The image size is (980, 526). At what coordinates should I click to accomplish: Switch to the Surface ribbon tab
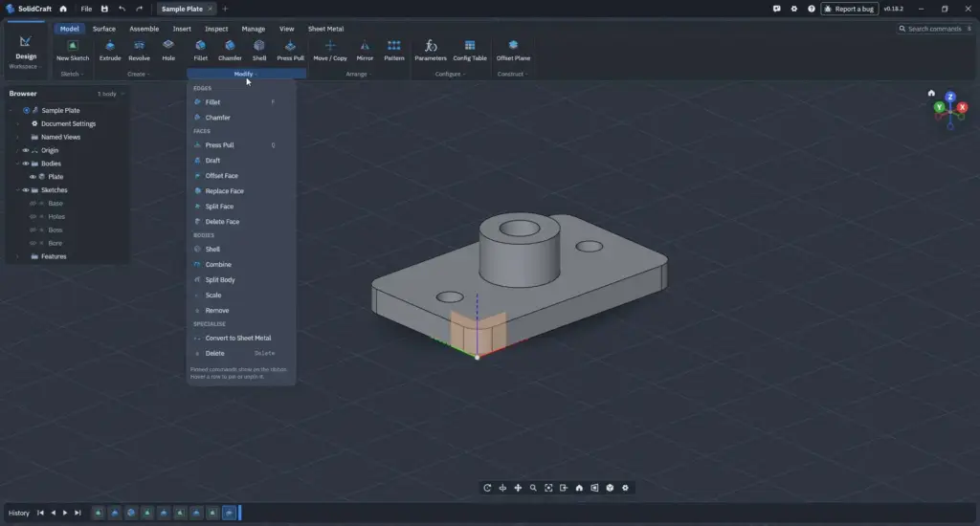click(x=103, y=29)
